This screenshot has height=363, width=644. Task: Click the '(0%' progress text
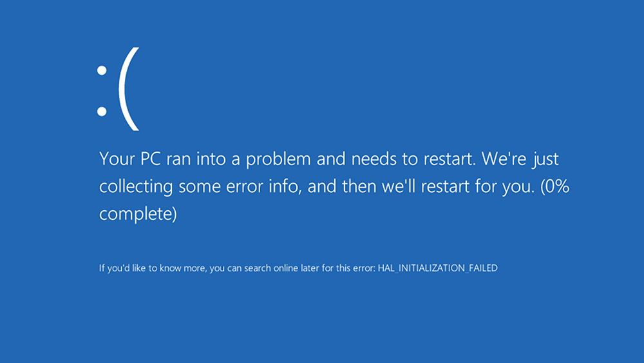(554, 187)
